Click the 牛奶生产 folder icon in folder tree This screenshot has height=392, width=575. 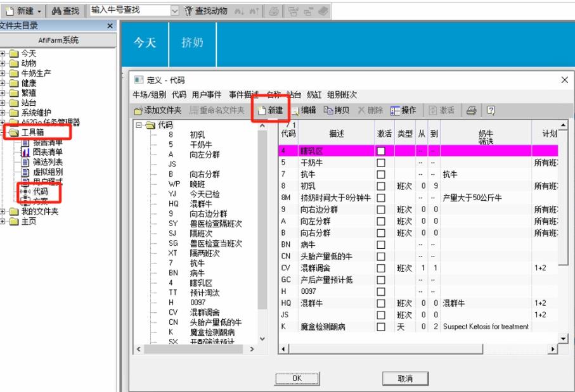[x=14, y=73]
